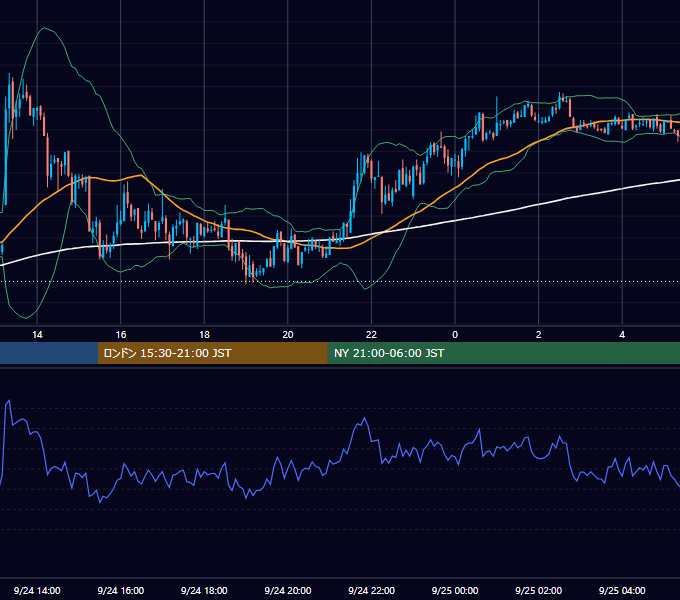This screenshot has height=600, width=680.
Task: Click hour label '20' under the price chart
Action: [x=288, y=334]
